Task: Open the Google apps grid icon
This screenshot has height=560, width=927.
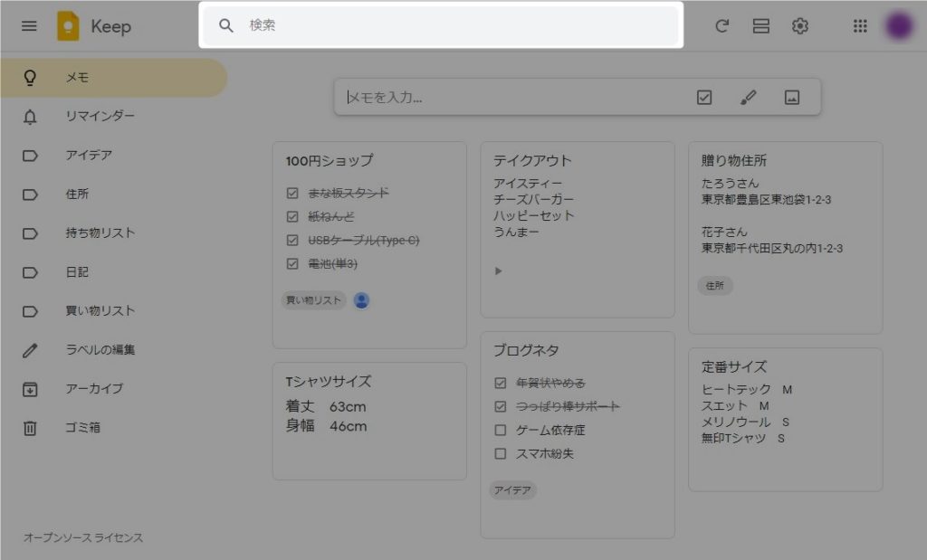Action: click(860, 26)
